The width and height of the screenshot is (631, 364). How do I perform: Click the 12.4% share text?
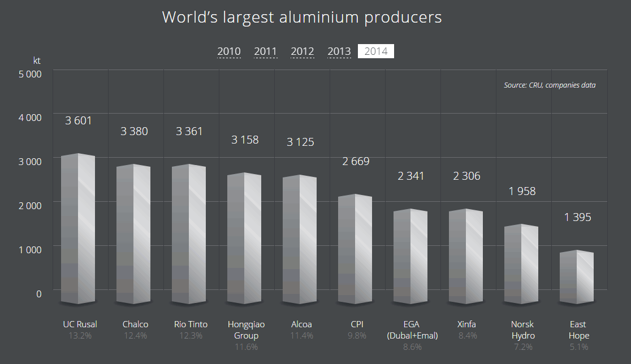tap(135, 335)
